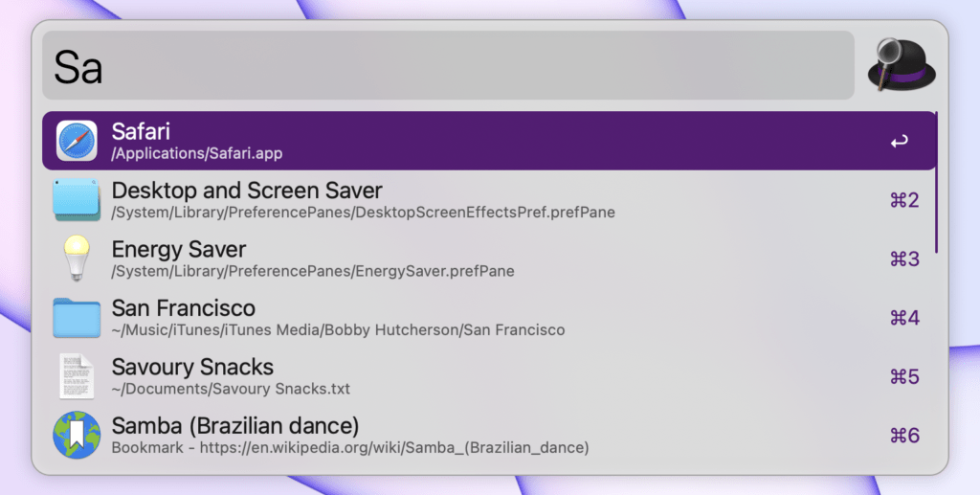Click the ⌘4 shortcut label
This screenshot has width=980, height=495.
click(x=904, y=318)
